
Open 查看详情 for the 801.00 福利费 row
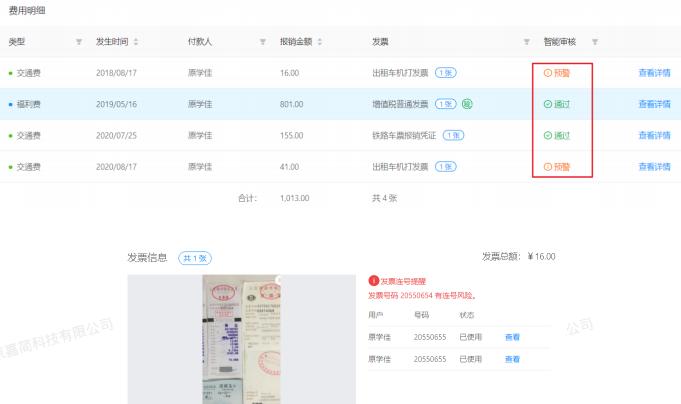(x=655, y=104)
